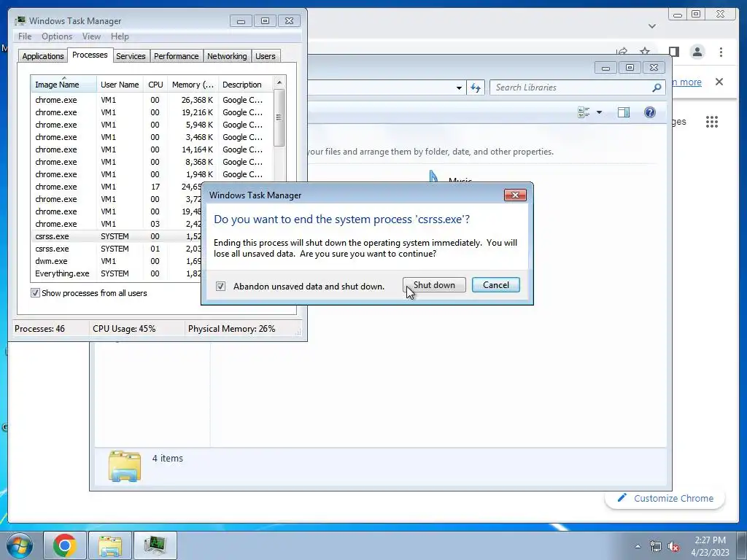Click the Search Libraries input field

[x=570, y=87]
